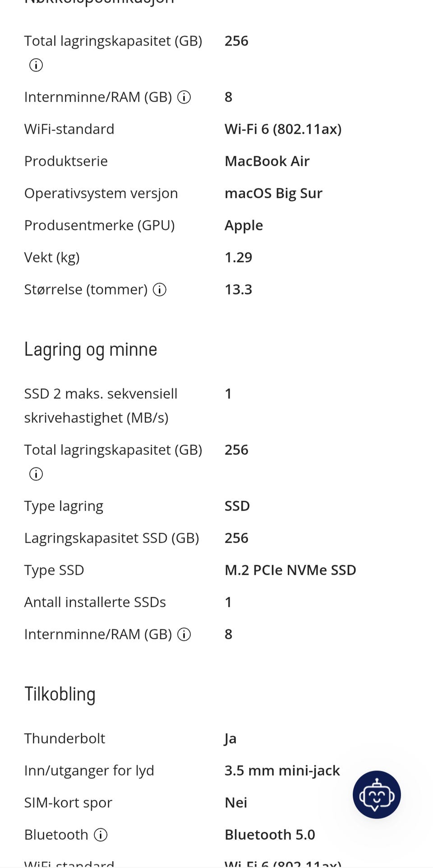The width and height of the screenshot is (433, 868).
Task: Click the macOS Big Sur value
Action: pyautogui.click(x=273, y=193)
